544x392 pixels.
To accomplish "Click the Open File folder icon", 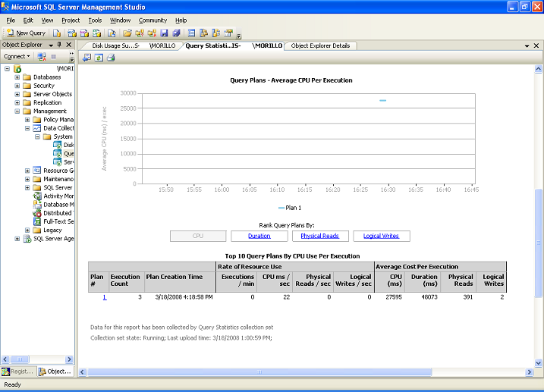I will (x=127, y=33).
